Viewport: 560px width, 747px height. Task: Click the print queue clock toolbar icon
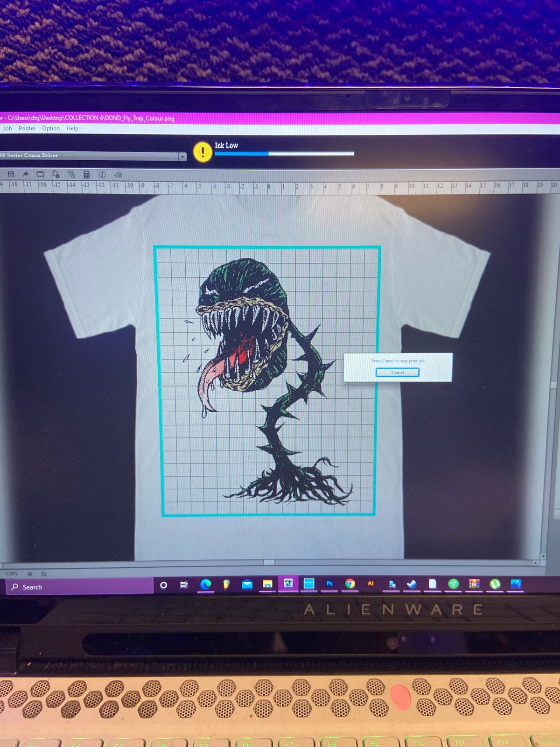(x=71, y=174)
